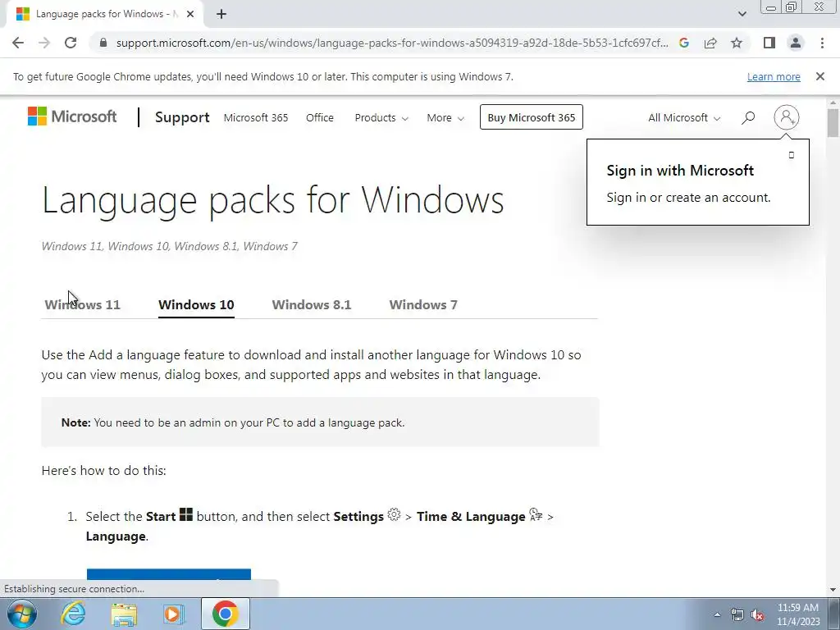
Task: Dismiss the Chrome update notification bar
Action: click(x=820, y=76)
